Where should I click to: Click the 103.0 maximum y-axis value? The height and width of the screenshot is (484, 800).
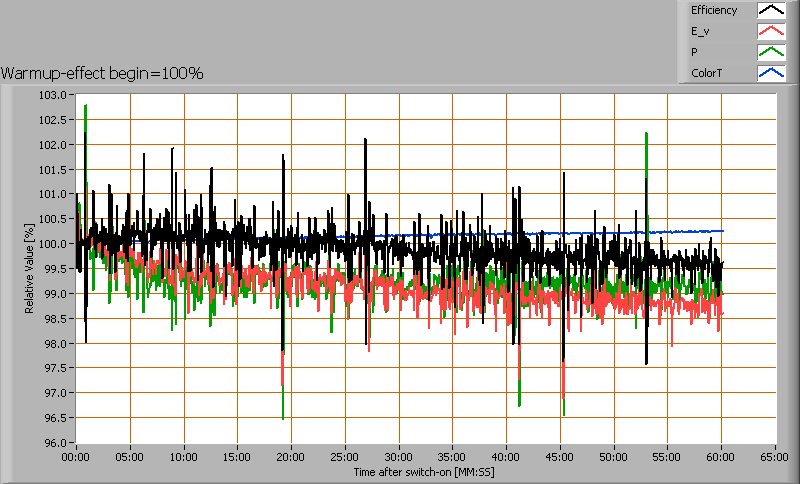pyautogui.click(x=54, y=95)
